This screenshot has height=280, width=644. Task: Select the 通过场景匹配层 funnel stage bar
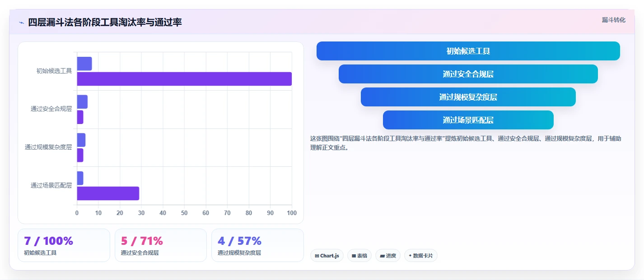point(468,120)
